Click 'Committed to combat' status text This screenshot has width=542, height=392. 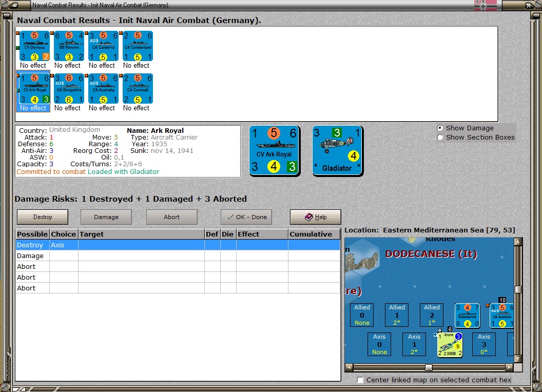pos(51,171)
